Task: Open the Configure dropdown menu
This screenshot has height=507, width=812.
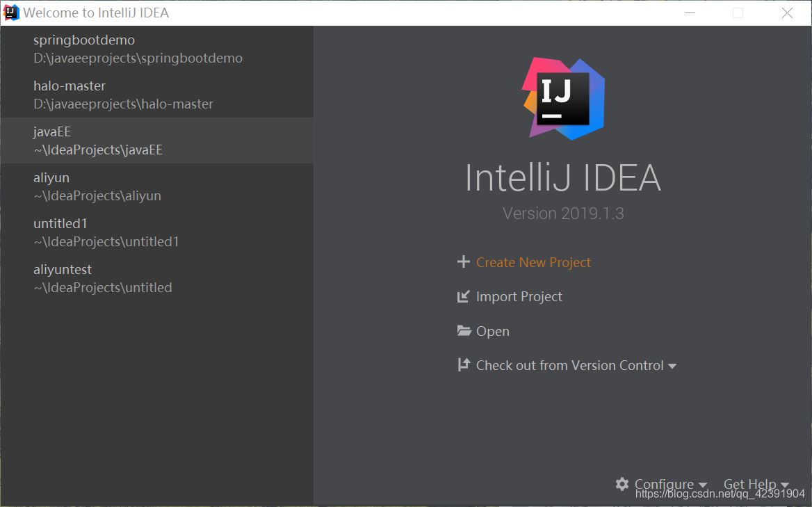Action: (x=670, y=484)
